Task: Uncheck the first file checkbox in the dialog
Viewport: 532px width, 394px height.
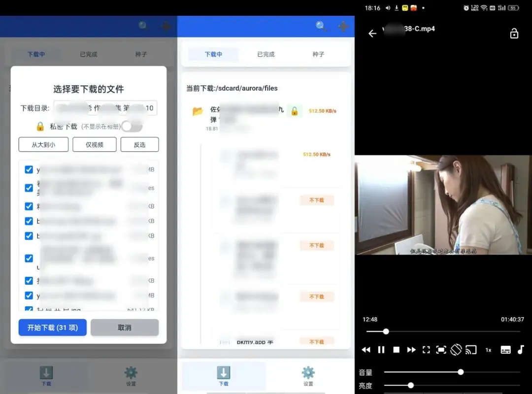Action: coord(29,169)
